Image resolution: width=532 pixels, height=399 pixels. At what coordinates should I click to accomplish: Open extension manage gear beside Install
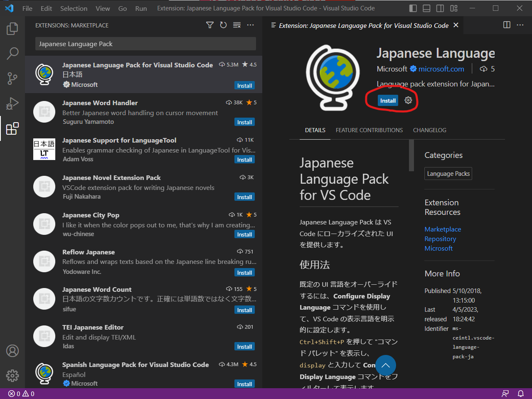[x=408, y=100]
